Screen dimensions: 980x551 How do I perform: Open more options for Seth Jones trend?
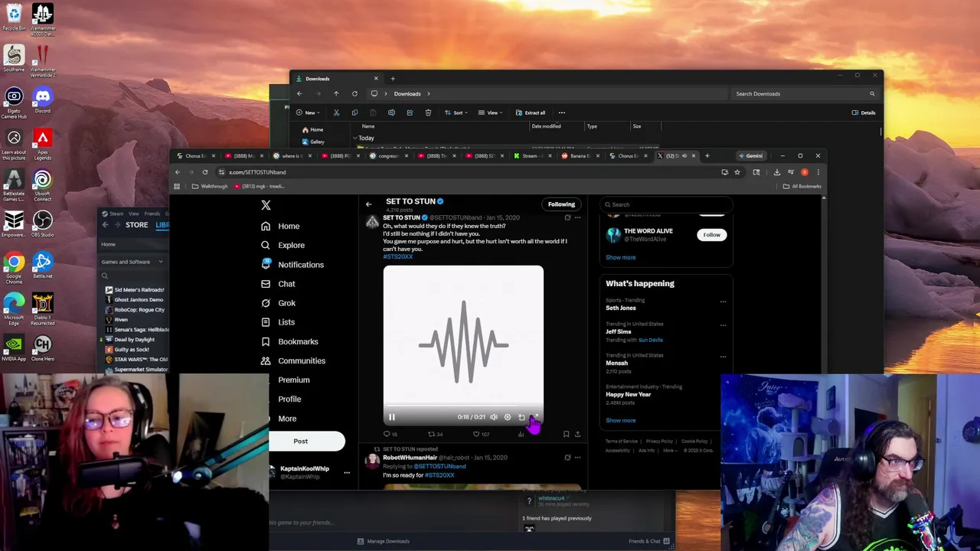[x=723, y=302]
